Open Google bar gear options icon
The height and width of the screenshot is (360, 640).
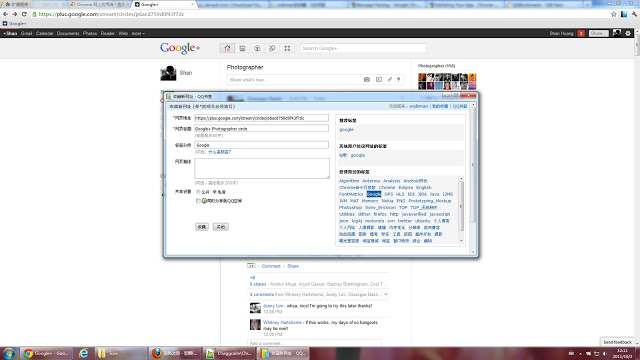point(628,33)
